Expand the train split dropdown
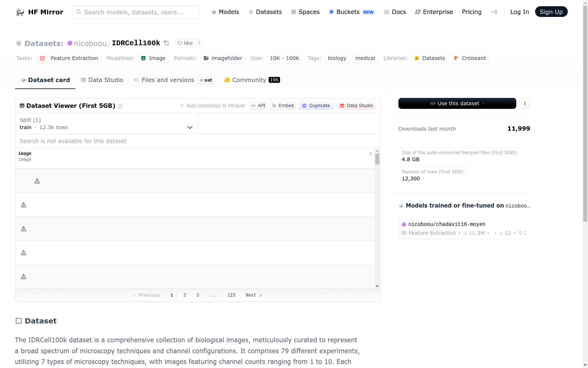The height and width of the screenshot is (368, 588). coord(106,124)
